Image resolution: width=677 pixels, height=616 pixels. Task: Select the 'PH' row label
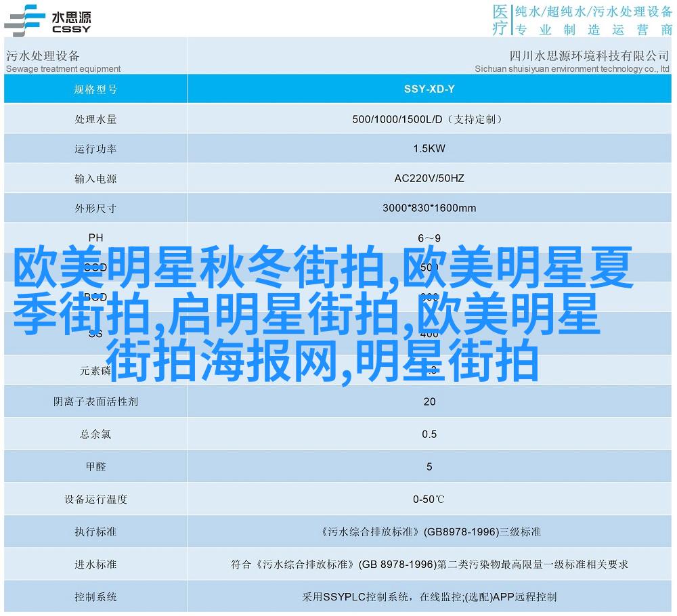tap(96, 238)
